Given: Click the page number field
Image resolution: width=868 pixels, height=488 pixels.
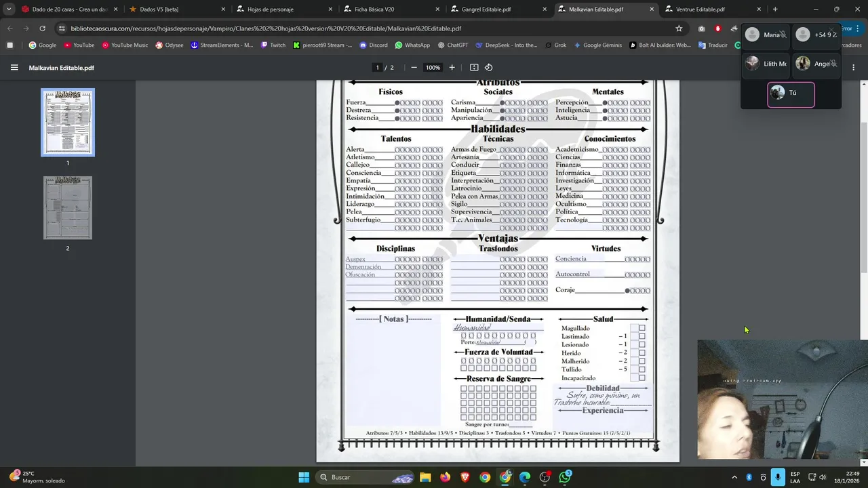Looking at the screenshot, I should [378, 68].
